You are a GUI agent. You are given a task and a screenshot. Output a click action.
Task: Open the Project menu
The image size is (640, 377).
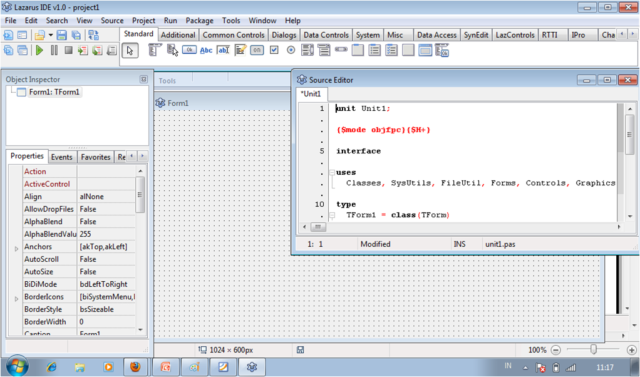click(x=143, y=20)
